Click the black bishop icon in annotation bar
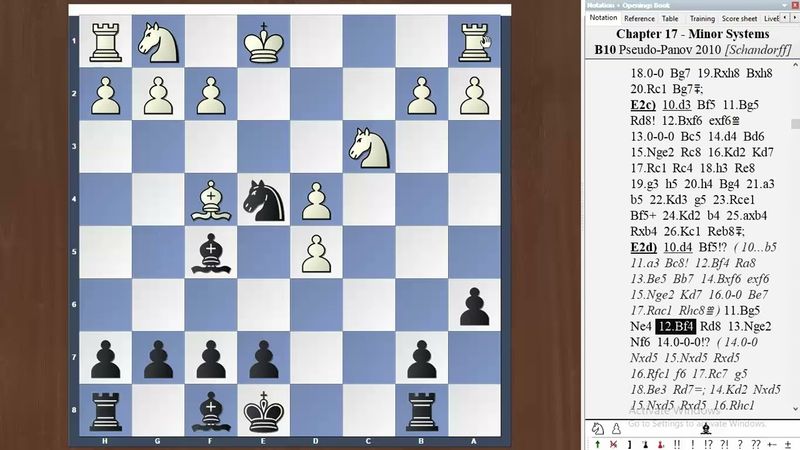The height and width of the screenshot is (450, 800). [x=706, y=428]
